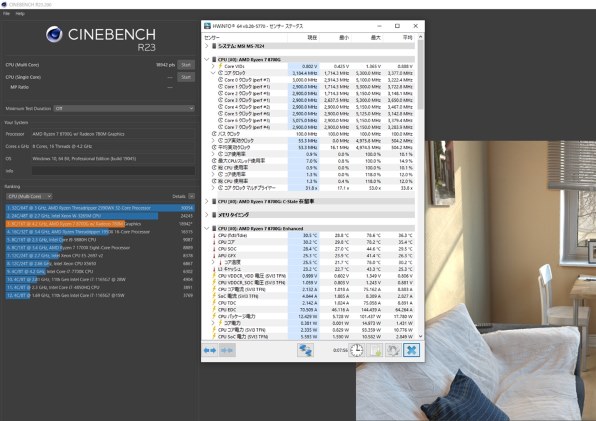Click the HWiNFO scrollbar down arrow
The width and height of the screenshot is (596, 421).
pos(420,336)
